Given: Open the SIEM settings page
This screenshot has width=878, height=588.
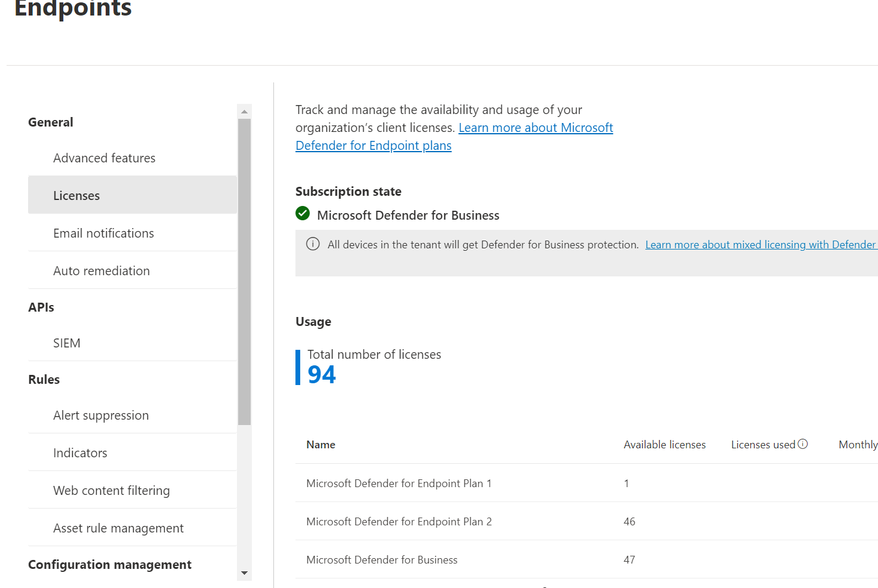Looking at the screenshot, I should (x=66, y=343).
